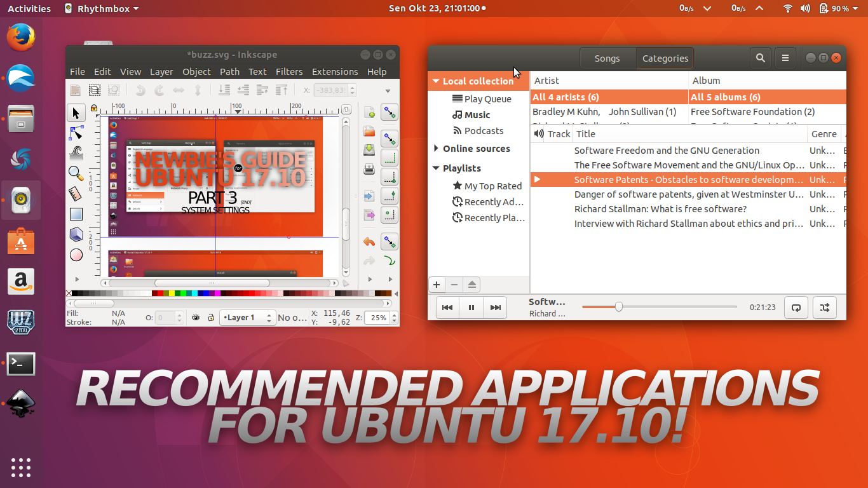The height and width of the screenshot is (488, 868).
Task: Open Rhythmbox hamburger menu
Action: pos(785,58)
